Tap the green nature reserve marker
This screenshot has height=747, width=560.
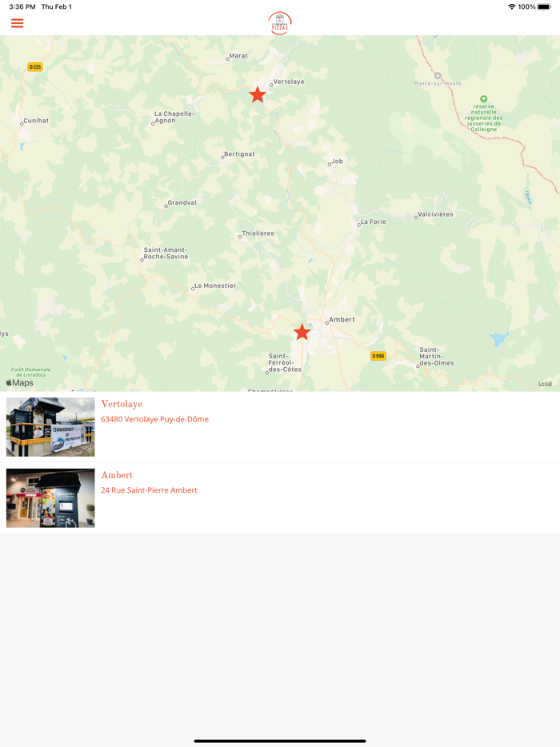tap(483, 98)
